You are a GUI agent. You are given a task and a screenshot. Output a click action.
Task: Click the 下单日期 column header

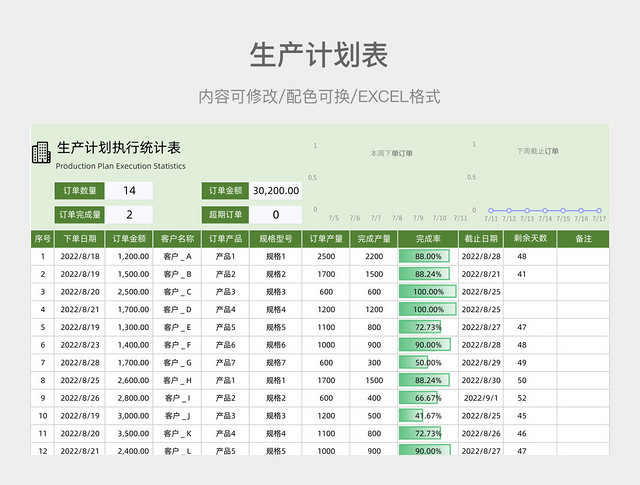tap(80, 239)
